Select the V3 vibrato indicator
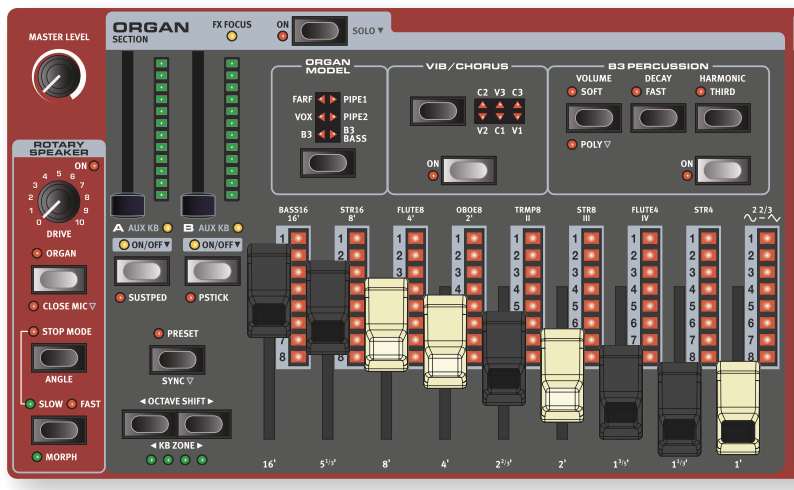The image size is (794, 490). pos(500,105)
